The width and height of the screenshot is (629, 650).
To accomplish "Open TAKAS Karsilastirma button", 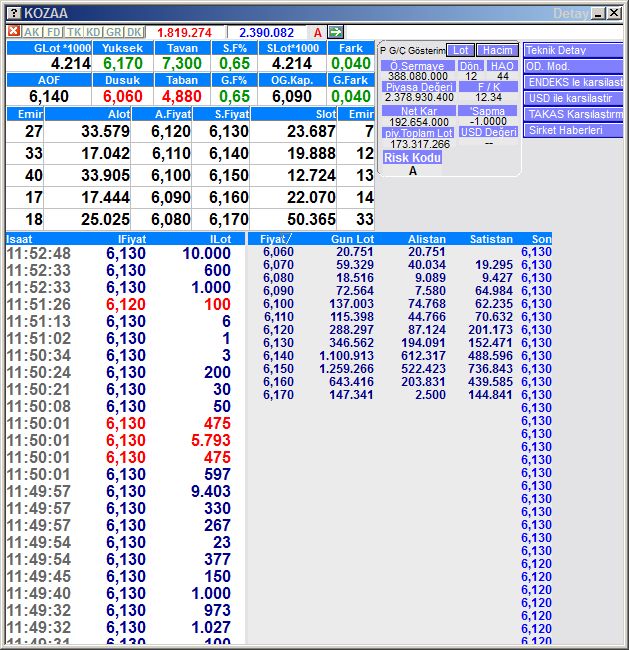I will click(x=573, y=114).
